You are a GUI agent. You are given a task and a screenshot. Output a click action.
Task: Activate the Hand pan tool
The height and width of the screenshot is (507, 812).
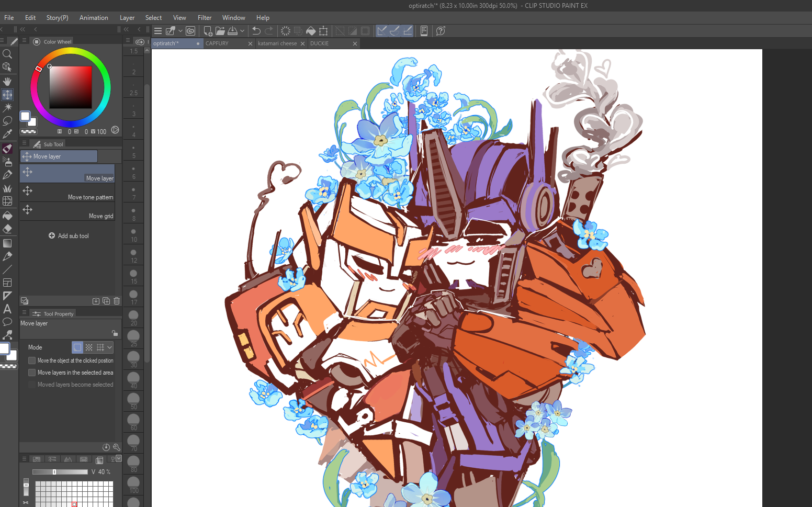click(x=7, y=82)
